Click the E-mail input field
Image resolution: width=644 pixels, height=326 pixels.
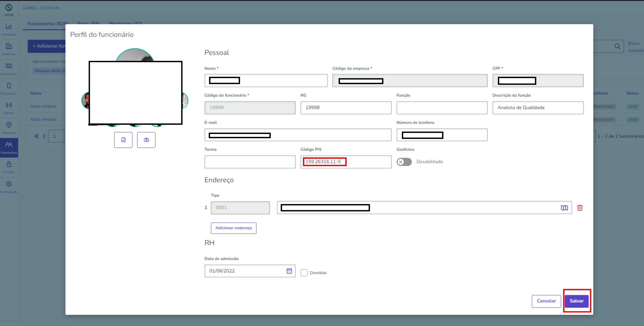click(298, 135)
